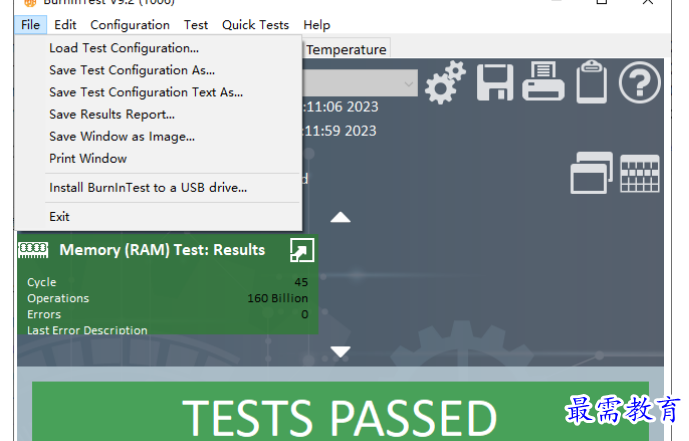Click the floppy disk save icon
The image size is (689, 441).
[x=495, y=83]
